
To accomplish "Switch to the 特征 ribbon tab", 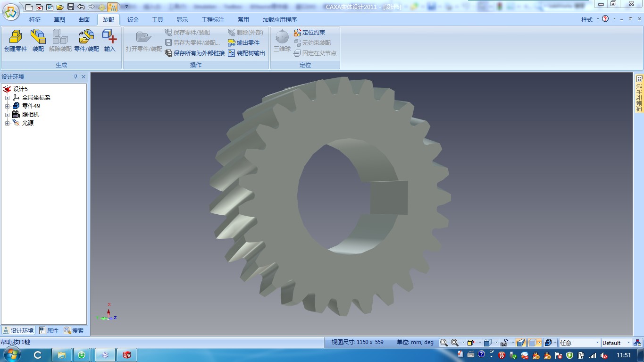I will pyautogui.click(x=35, y=20).
